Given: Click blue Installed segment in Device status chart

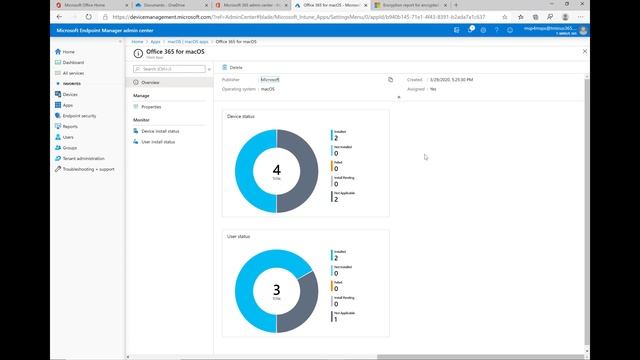Looking at the screenshot, I should (244, 171).
